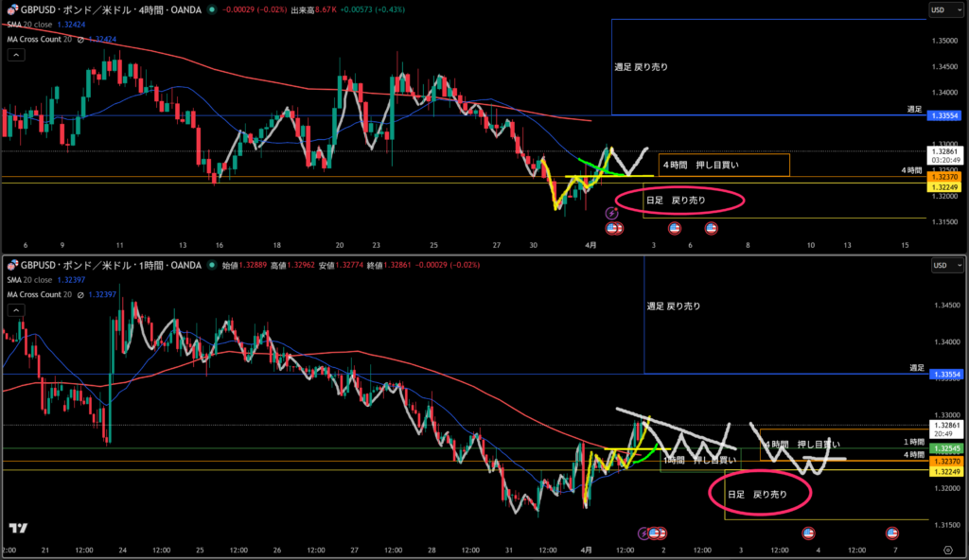Collapse the lower chart's indicator legend
Image resolution: width=969 pixels, height=560 pixels.
[x=16, y=309]
